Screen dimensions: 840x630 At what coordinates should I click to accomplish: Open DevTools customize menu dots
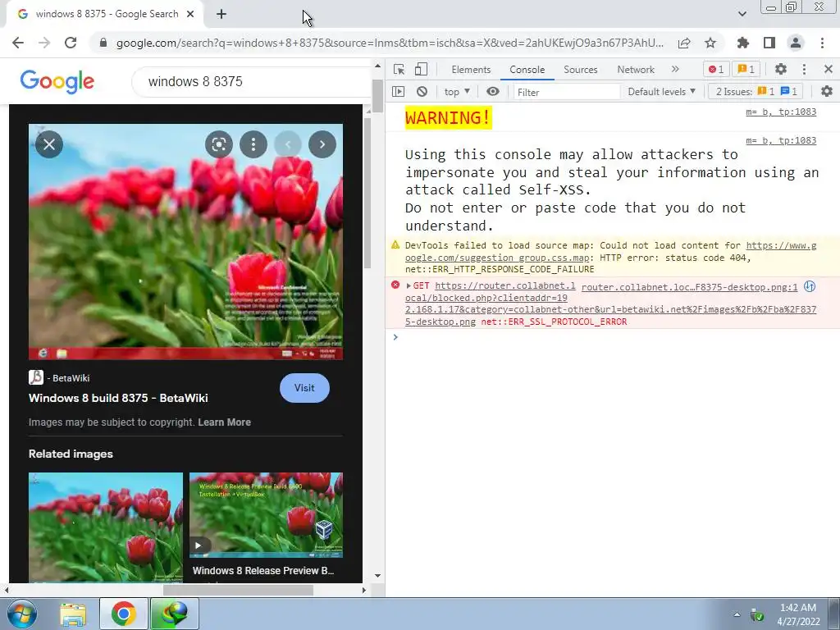click(804, 69)
